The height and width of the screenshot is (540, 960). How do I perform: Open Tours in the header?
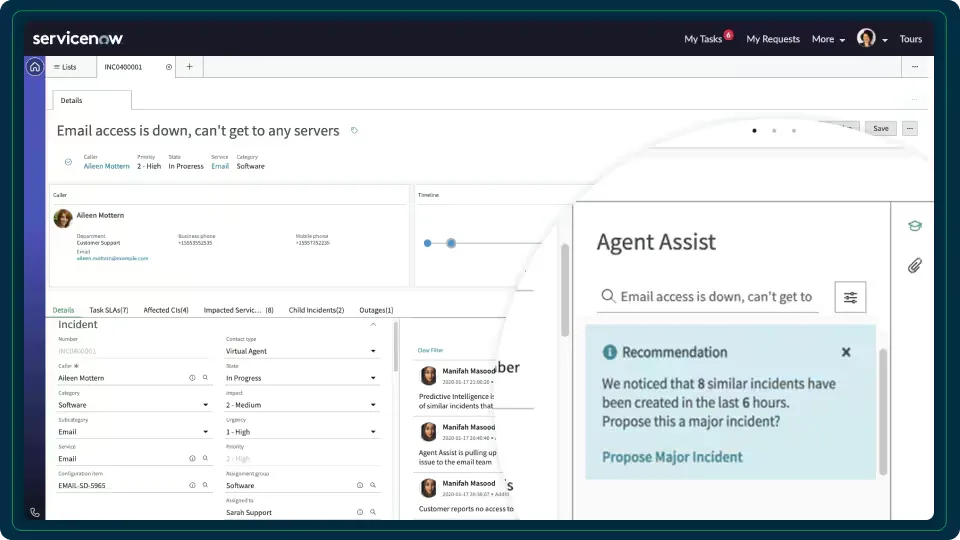point(910,39)
